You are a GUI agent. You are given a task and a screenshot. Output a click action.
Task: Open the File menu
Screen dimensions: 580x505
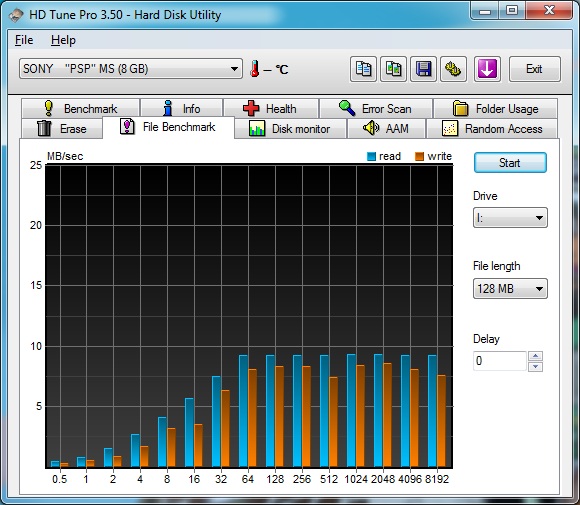[24, 40]
